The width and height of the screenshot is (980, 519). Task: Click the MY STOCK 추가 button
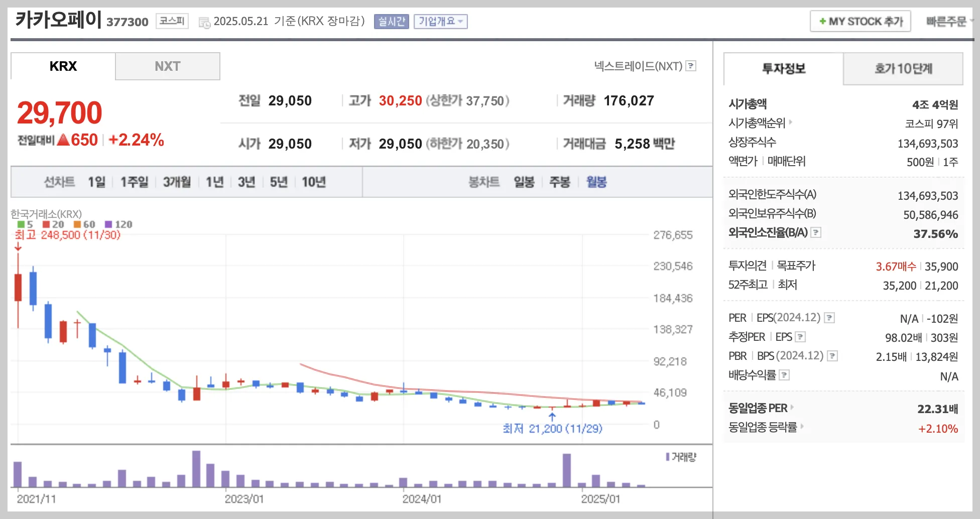pos(861,22)
